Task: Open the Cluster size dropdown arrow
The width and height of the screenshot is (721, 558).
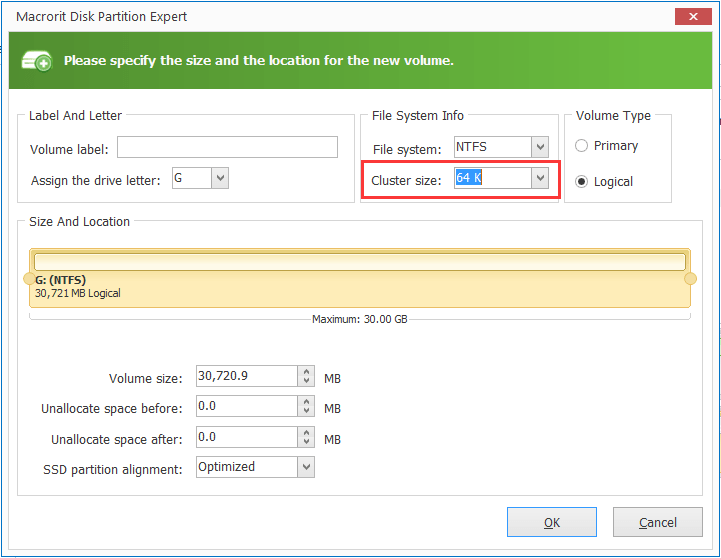Action: pyautogui.click(x=540, y=178)
